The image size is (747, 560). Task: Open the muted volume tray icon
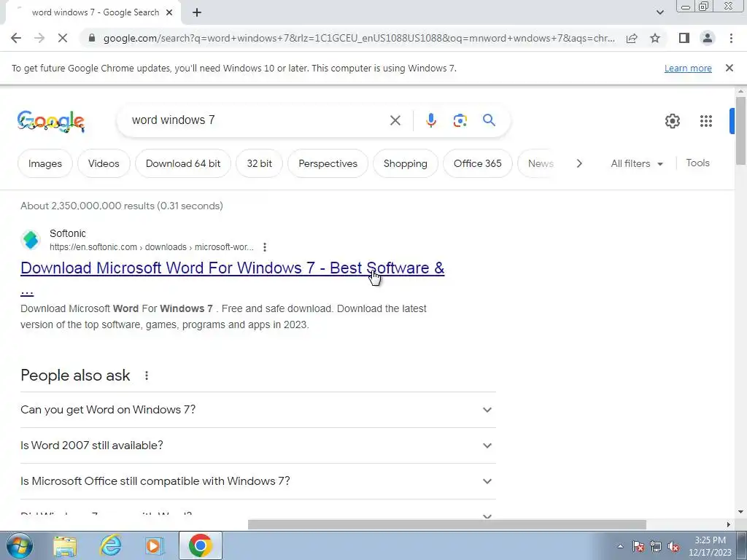(673, 546)
